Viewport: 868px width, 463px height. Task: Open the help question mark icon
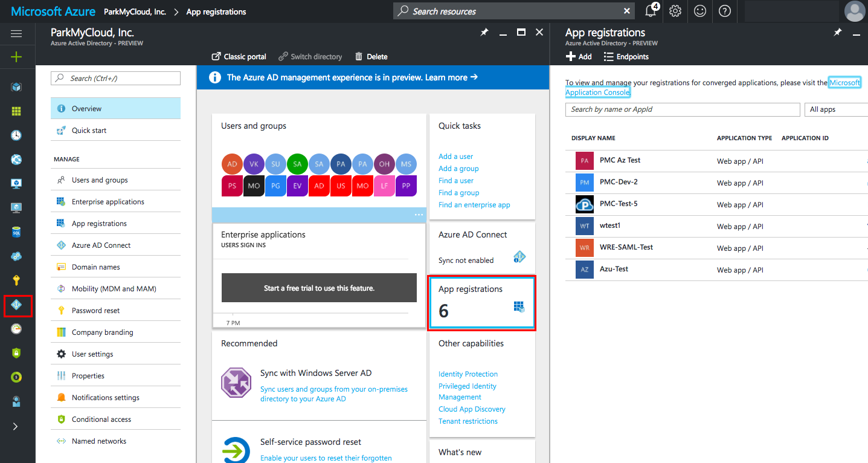[725, 11]
